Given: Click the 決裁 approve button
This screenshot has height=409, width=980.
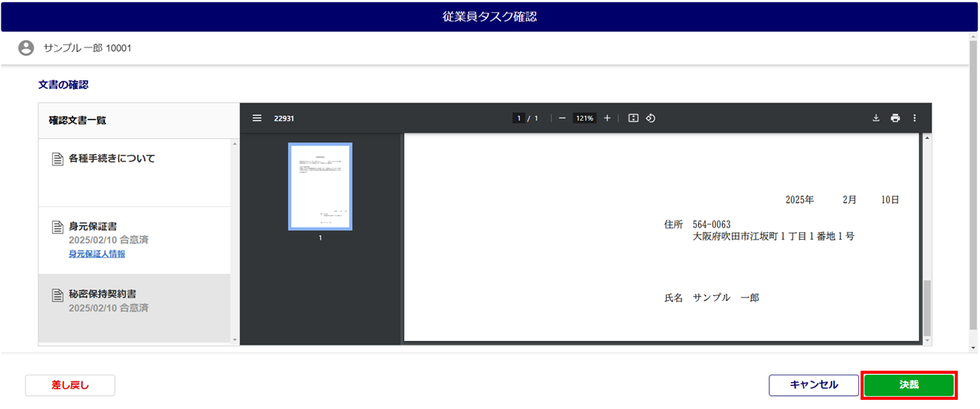Looking at the screenshot, I should pyautogui.click(x=909, y=385).
